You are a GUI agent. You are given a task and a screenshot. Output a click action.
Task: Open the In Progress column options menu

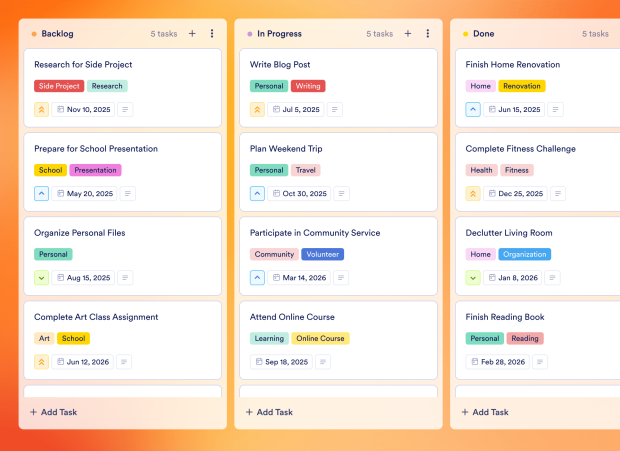point(427,34)
